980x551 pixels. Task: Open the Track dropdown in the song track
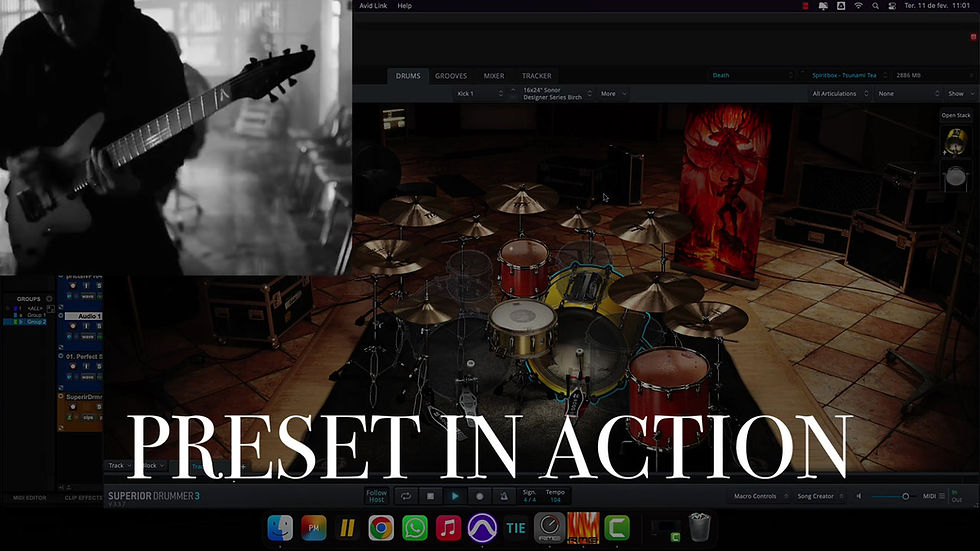(x=119, y=465)
